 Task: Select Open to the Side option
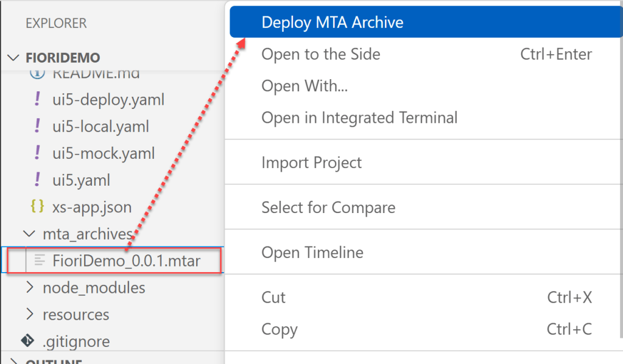[x=320, y=54]
